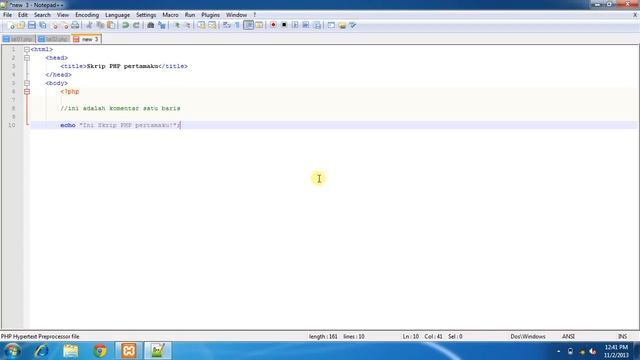
Task: Open XAMPP from the taskbar
Action: pos(129,351)
